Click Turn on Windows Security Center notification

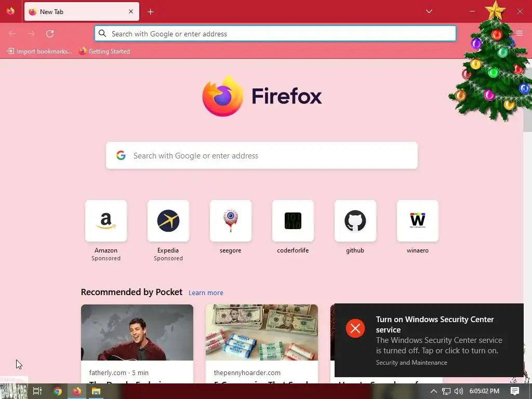429,340
